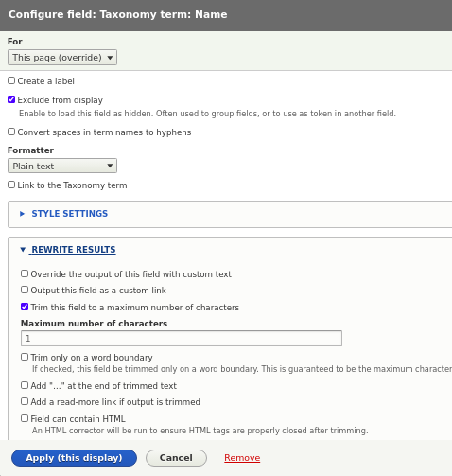Image resolution: width=452 pixels, height=476 pixels.
Task: Check Add ellipsis at end of trimmed text
Action: (25, 385)
